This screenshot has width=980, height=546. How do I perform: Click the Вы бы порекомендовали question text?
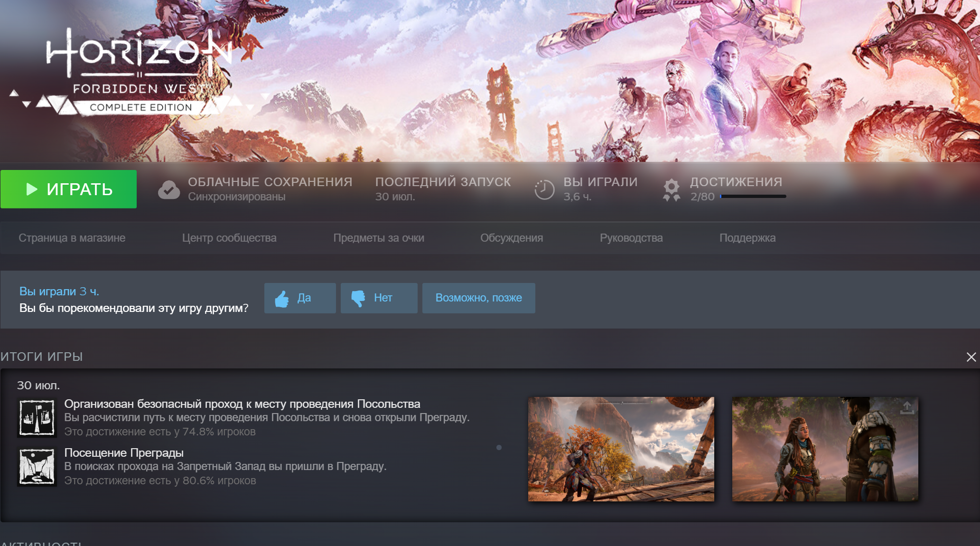click(134, 308)
